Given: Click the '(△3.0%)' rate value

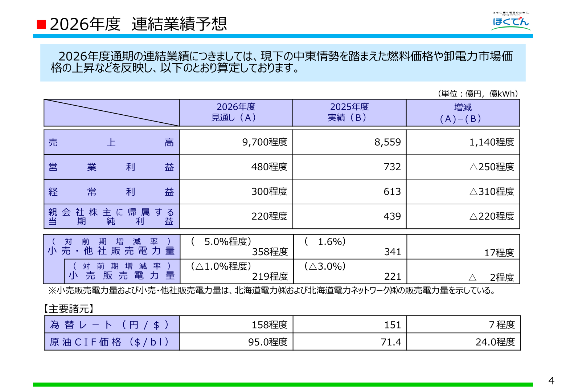Looking at the screenshot, I should tap(325, 266).
